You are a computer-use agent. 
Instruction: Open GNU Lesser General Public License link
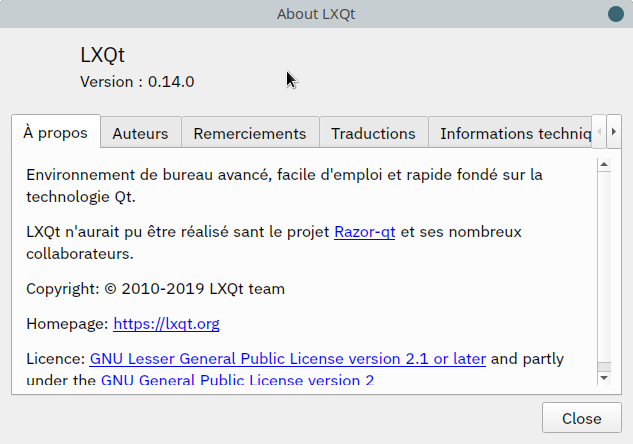click(x=287, y=359)
